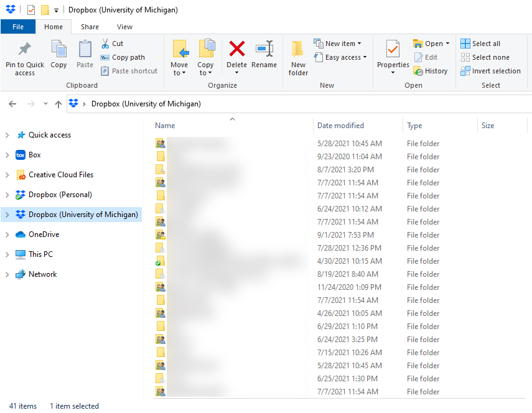Click the Forward navigation arrow
This screenshot has width=532, height=413.
coord(31,104)
